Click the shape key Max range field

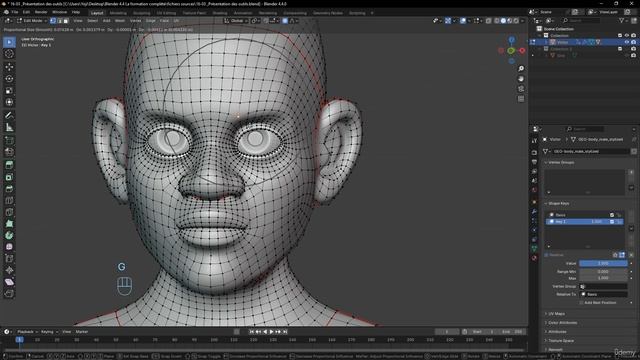coord(603,278)
